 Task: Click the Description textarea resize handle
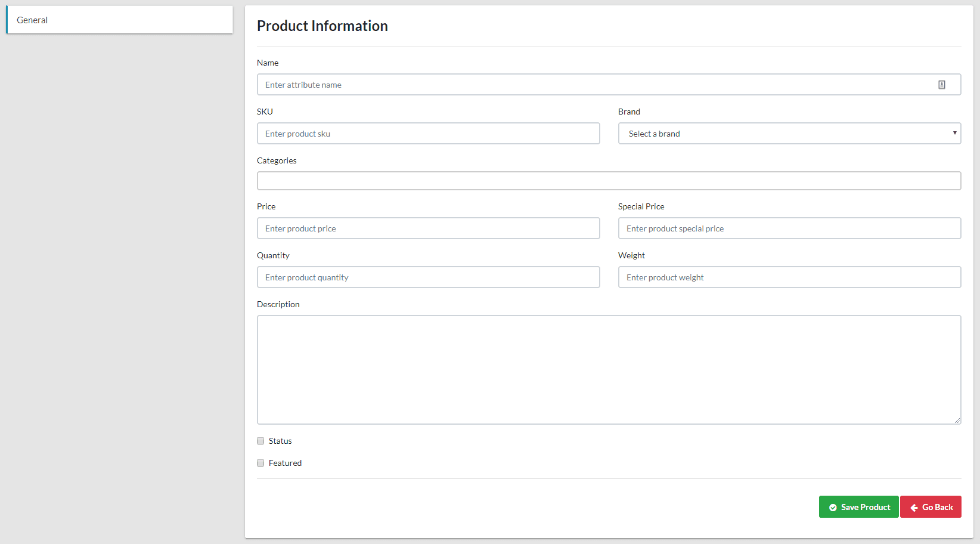[957, 421]
